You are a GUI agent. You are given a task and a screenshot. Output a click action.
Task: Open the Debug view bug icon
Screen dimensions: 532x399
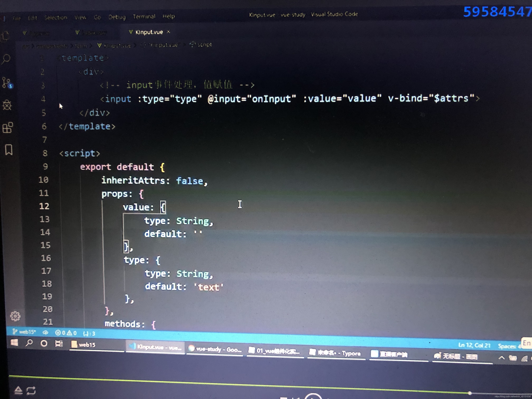point(7,105)
